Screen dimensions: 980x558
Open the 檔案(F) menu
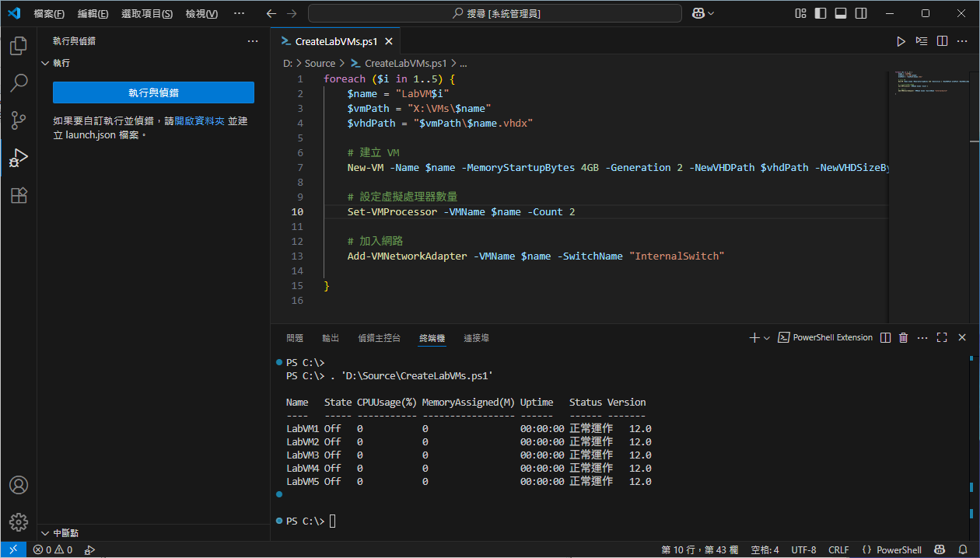pos(49,13)
